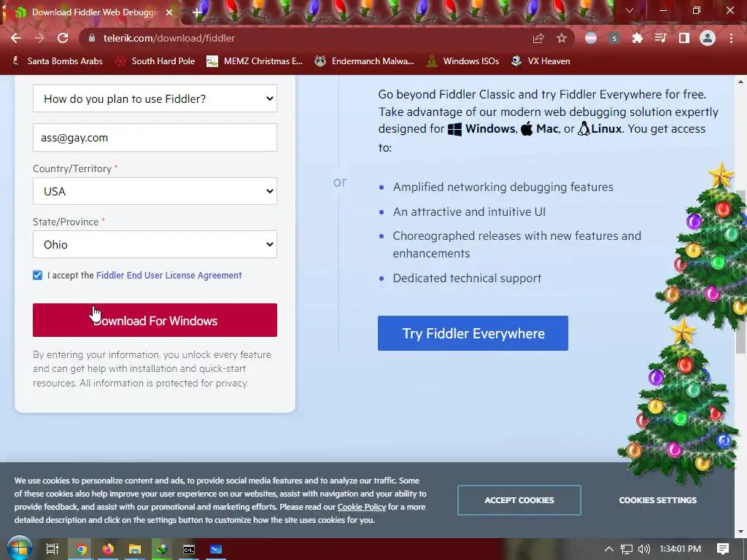Image resolution: width=747 pixels, height=560 pixels.
Task: Accept cookies in the banner
Action: pos(519,500)
